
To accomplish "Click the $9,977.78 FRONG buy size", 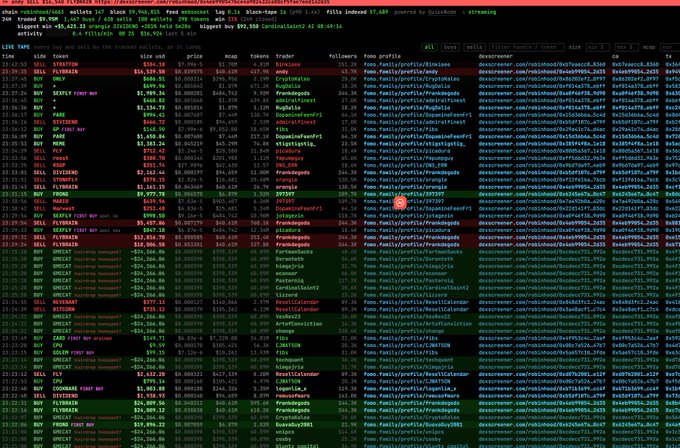I will click(151, 194).
